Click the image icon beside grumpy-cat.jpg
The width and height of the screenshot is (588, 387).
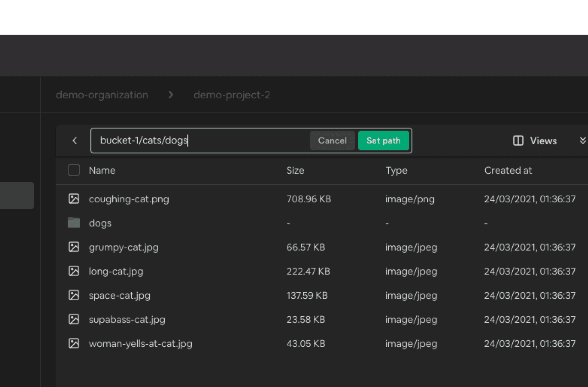pos(74,247)
